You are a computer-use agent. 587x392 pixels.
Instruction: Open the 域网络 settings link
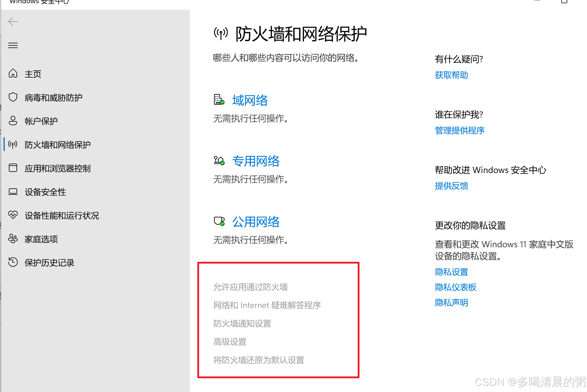coord(250,101)
